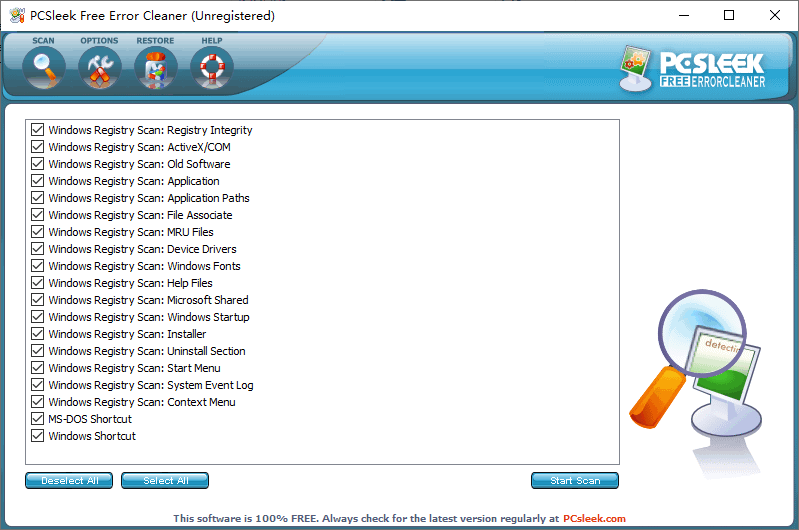Disable Context Menu scan checkbox
799x530 pixels.
pos(37,402)
